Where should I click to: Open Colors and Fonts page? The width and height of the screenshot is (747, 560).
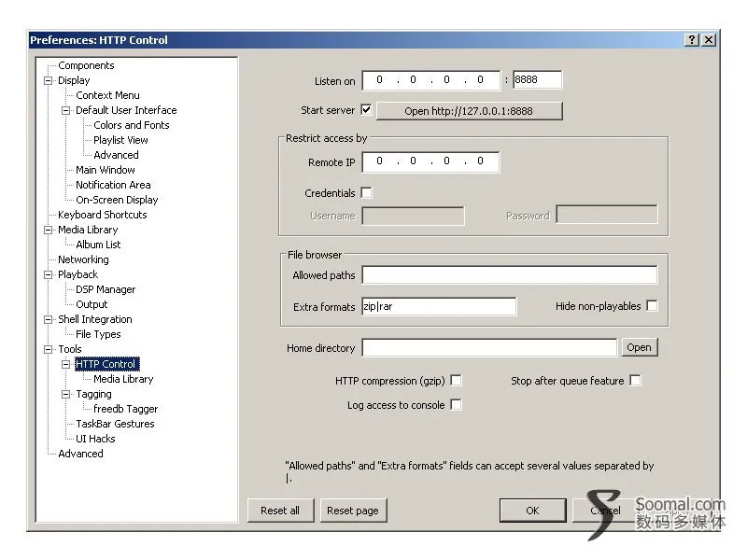point(132,125)
